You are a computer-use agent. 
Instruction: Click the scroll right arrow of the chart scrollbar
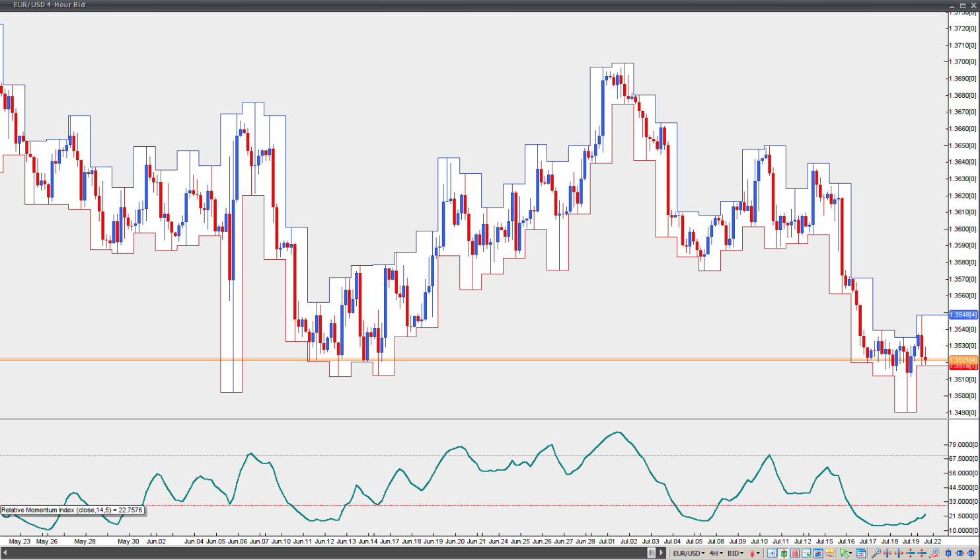click(x=661, y=553)
